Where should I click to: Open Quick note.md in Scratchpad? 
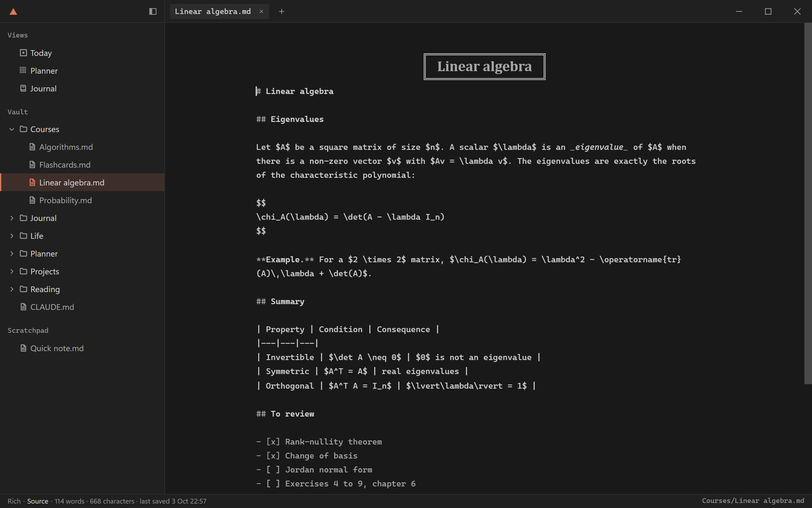pos(82,348)
